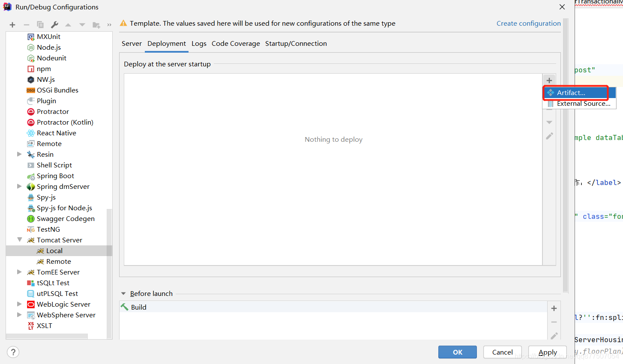The height and width of the screenshot is (364, 623).
Task: Click edit pencil in Before launch section
Action: [x=554, y=336]
